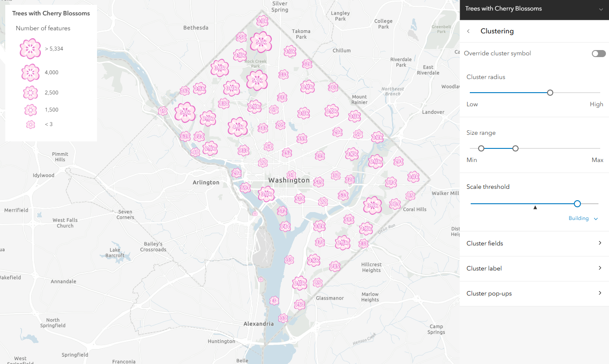Image resolution: width=609 pixels, height=364 pixels.
Task: Click the 2.3k cluster above Glassmanor
Action: [300, 283]
